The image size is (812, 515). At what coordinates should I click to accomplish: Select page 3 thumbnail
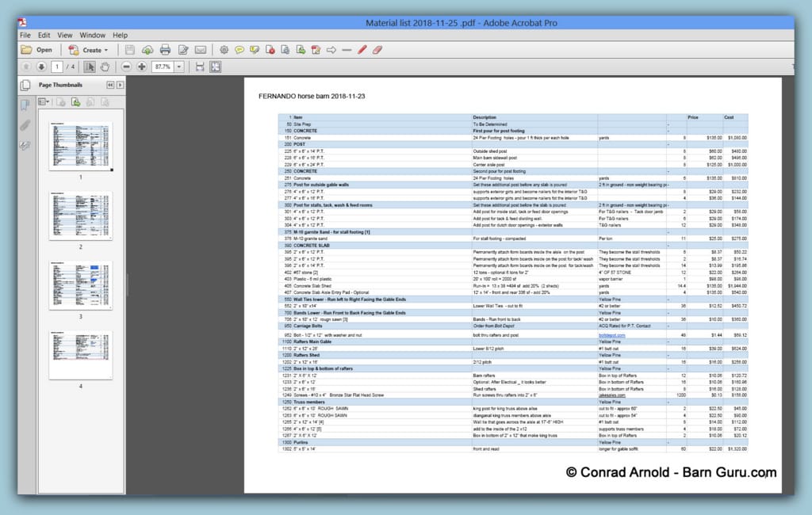[80, 286]
